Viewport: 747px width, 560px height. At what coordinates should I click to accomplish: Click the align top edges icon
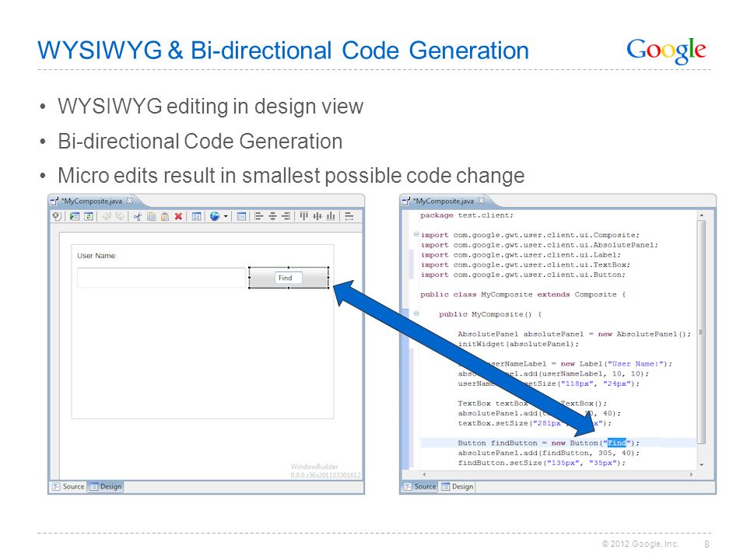click(303, 217)
